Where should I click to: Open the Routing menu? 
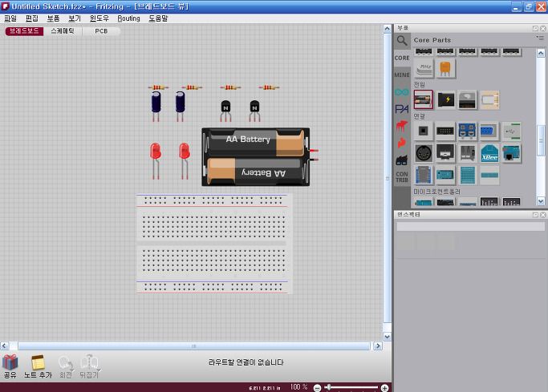(x=128, y=18)
